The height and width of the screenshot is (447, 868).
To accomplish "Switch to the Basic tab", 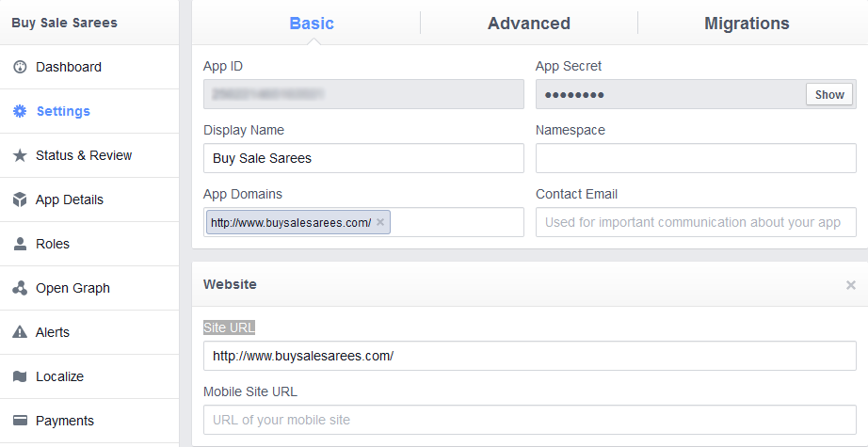I will [312, 24].
